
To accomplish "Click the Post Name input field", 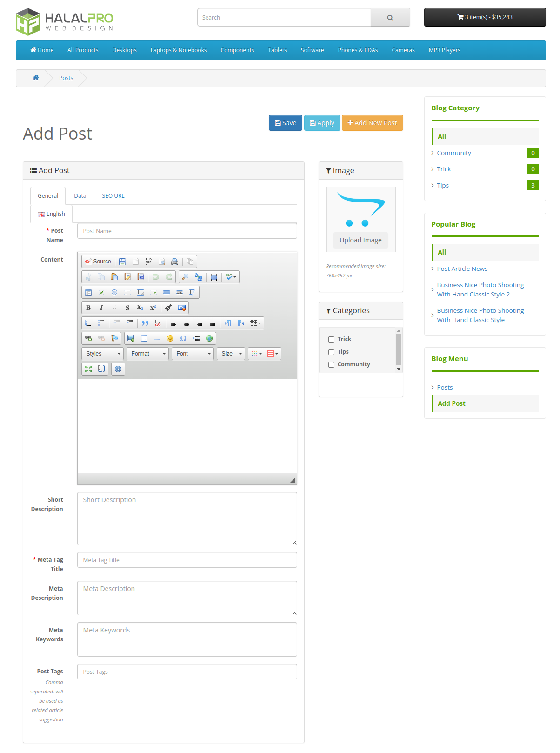I will (187, 231).
